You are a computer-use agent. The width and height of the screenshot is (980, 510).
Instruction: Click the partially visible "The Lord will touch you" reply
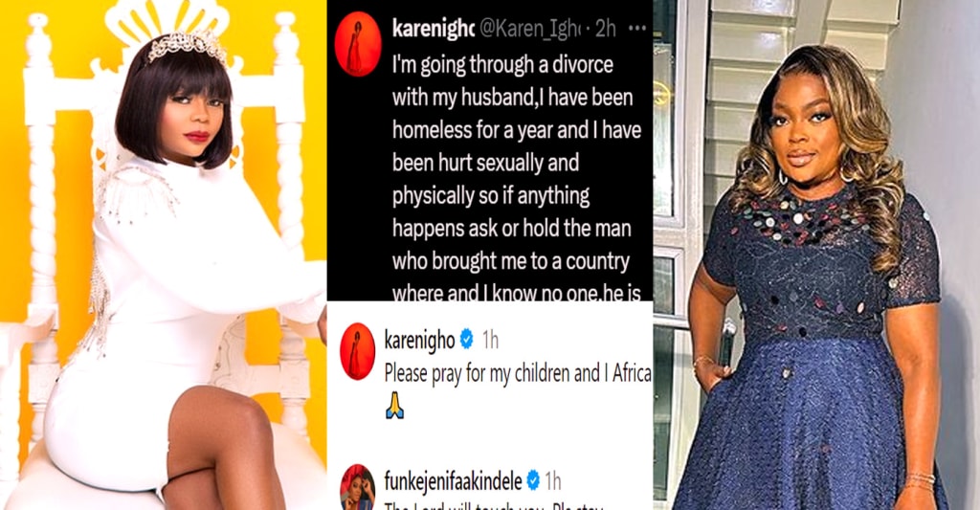point(494,505)
